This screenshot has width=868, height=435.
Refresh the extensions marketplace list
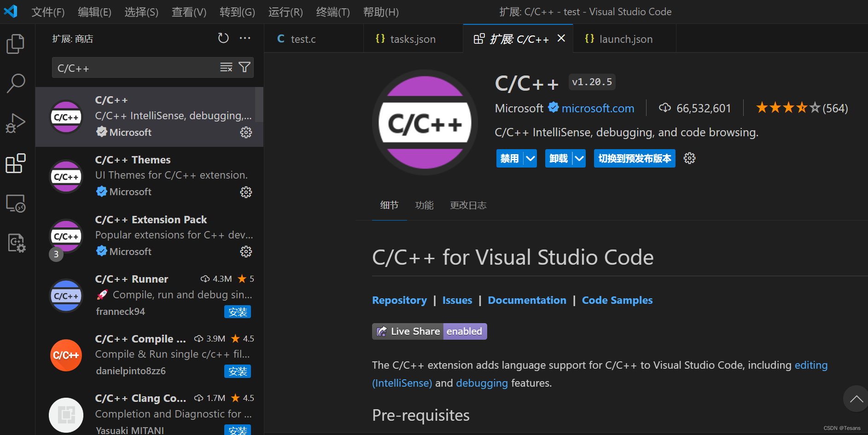coord(223,38)
